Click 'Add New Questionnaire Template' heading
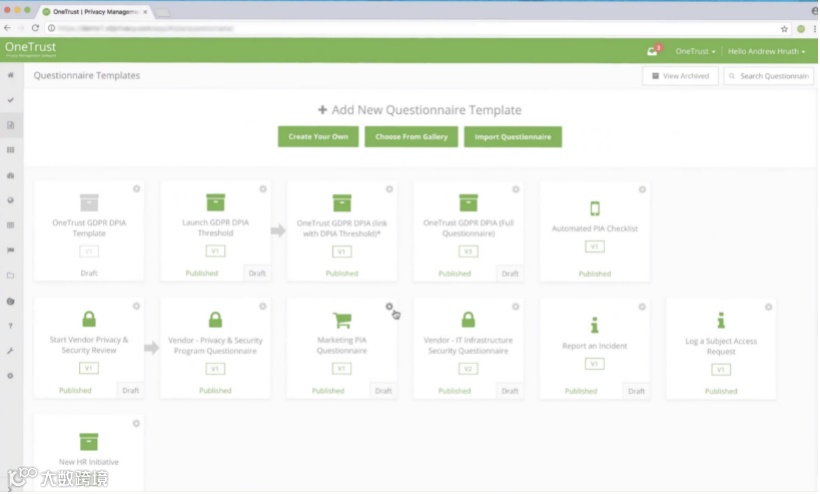Viewport: 820px width, 494px height. click(x=420, y=110)
